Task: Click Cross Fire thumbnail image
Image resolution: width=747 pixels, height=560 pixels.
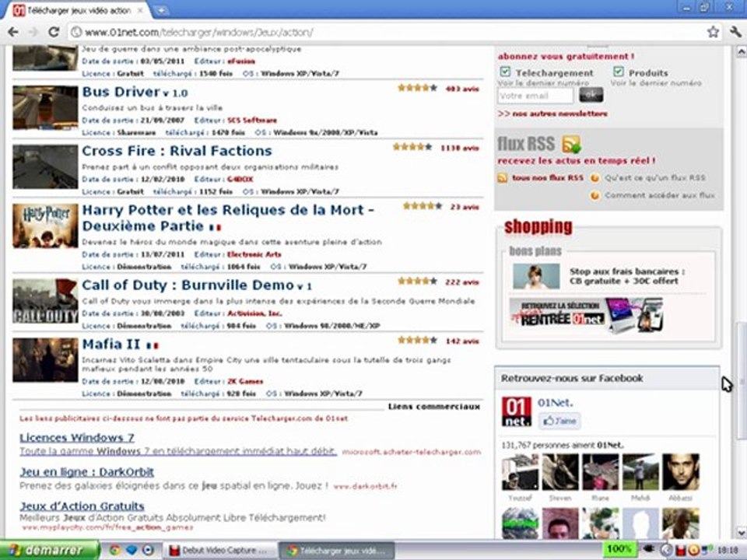Action: pos(45,166)
